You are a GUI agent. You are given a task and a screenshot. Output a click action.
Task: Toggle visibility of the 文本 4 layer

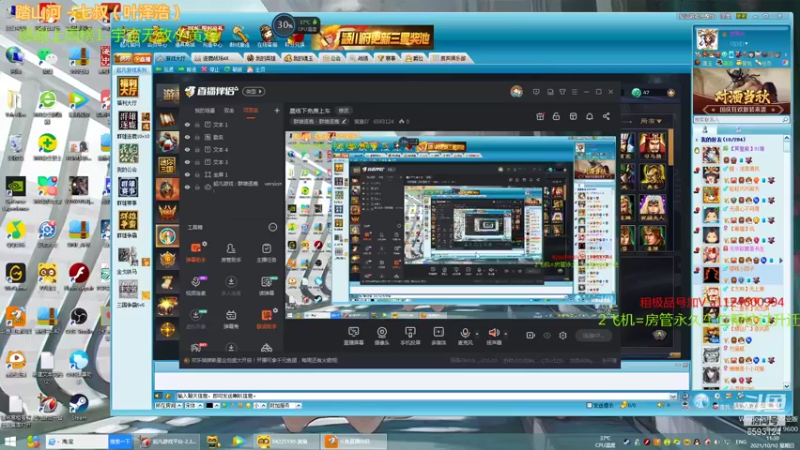click(x=187, y=149)
